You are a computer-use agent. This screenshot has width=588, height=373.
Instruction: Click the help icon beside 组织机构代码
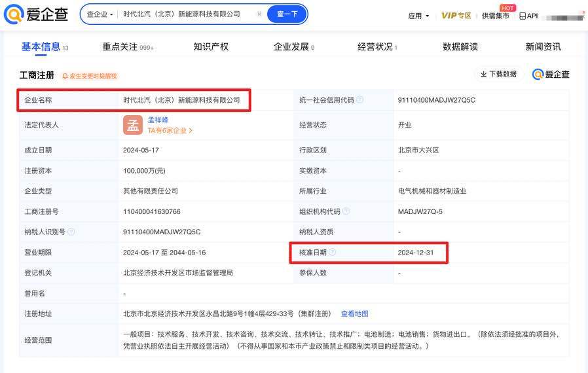coord(346,211)
